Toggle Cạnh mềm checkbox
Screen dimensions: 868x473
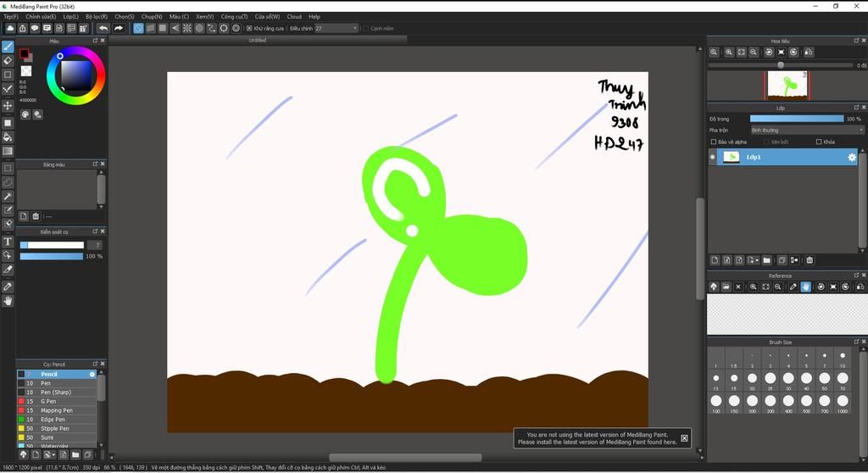click(x=366, y=28)
